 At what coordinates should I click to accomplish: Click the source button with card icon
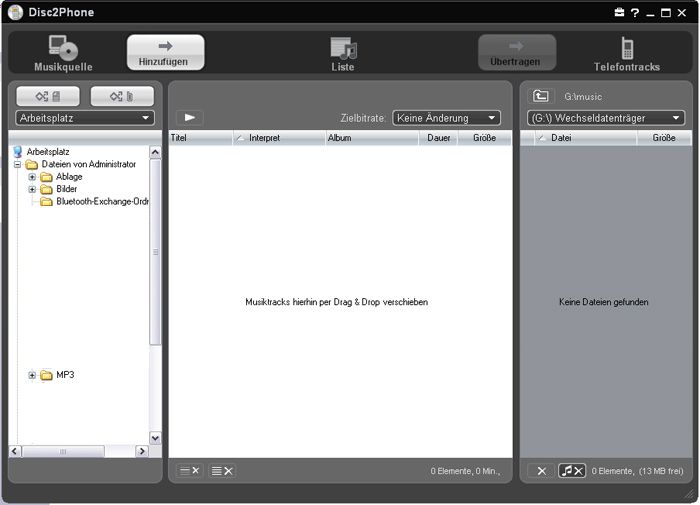coord(48,96)
